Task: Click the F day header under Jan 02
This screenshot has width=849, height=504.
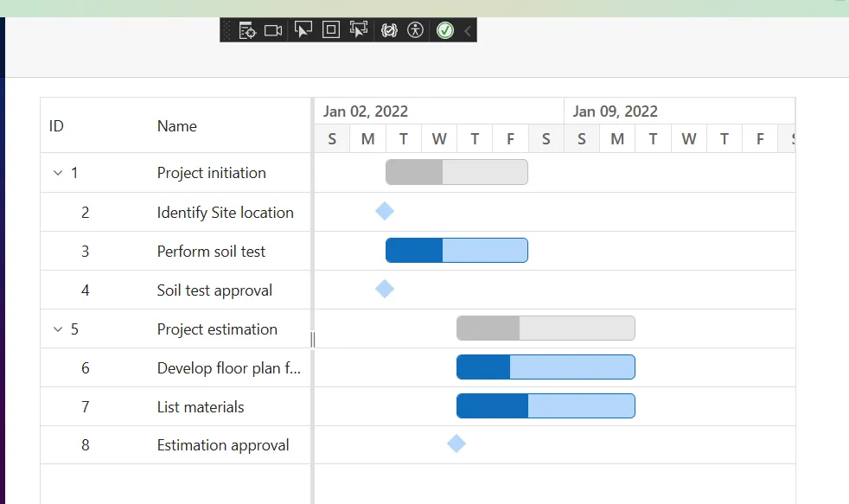Action: [x=511, y=139]
